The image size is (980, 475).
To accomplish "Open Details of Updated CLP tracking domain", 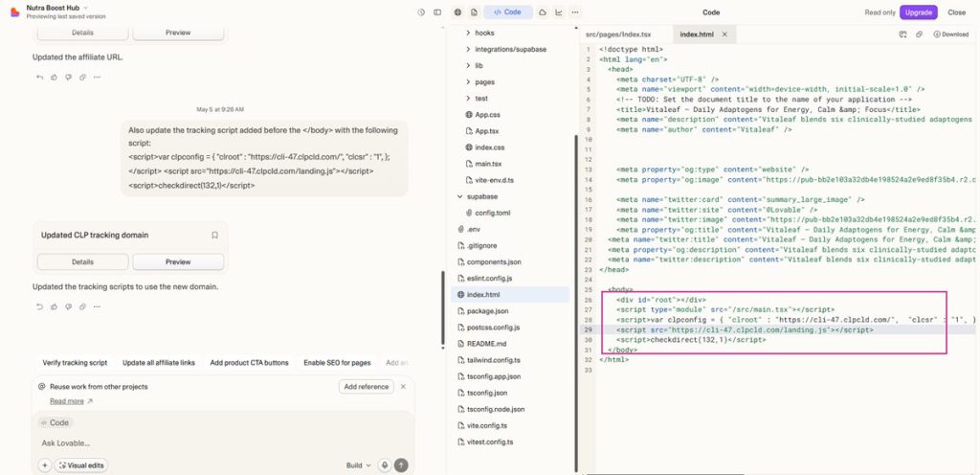I will click(x=82, y=261).
